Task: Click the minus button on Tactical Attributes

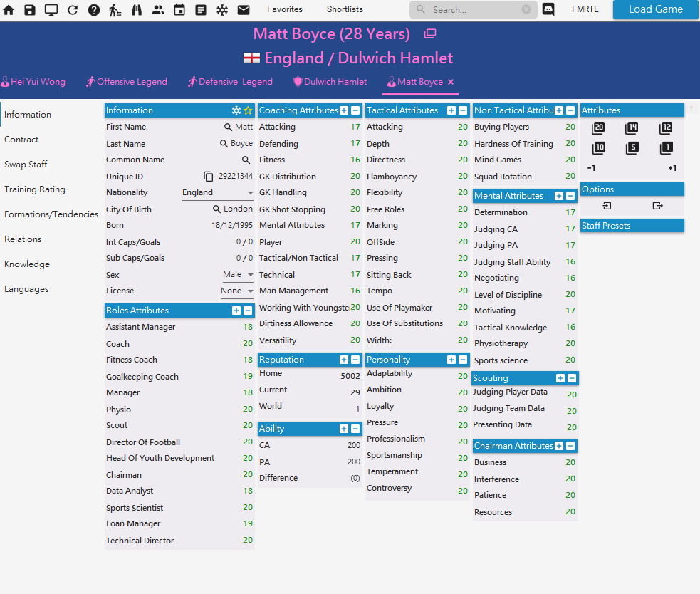Action: coord(463,110)
